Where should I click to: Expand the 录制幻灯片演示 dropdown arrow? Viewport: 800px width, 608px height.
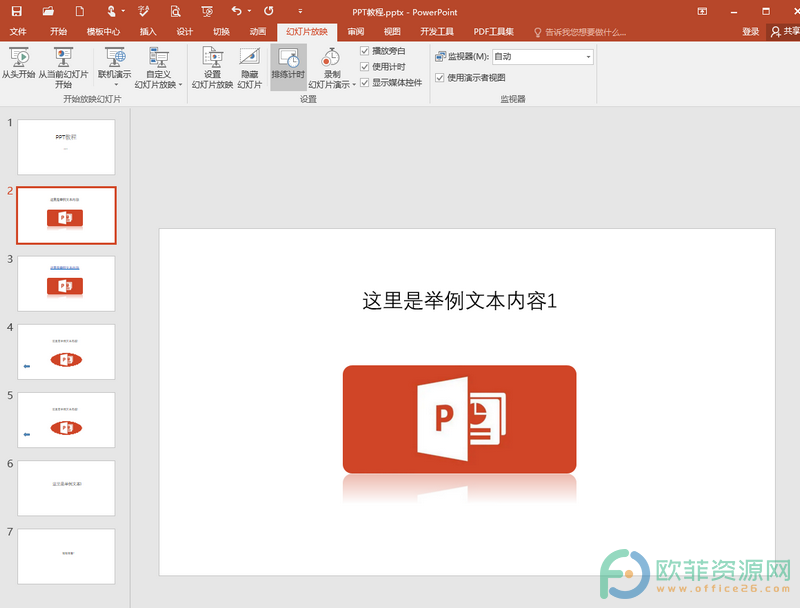pyautogui.click(x=354, y=85)
